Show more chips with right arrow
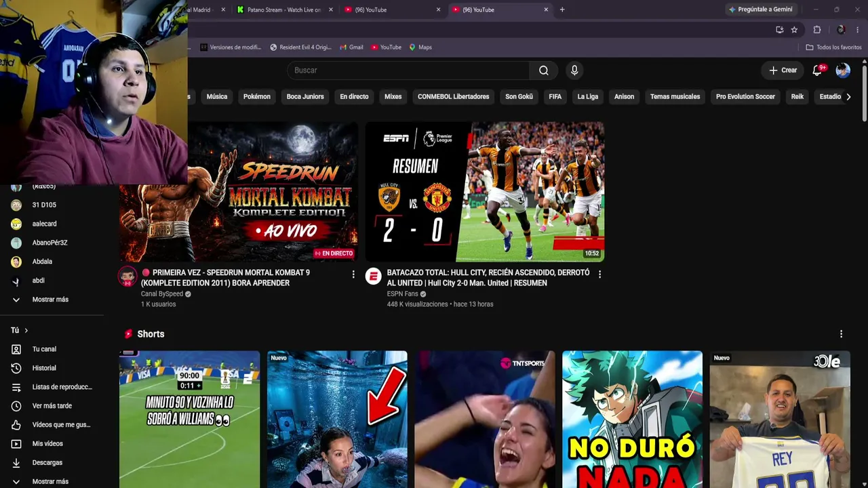This screenshot has height=488, width=868. click(848, 97)
